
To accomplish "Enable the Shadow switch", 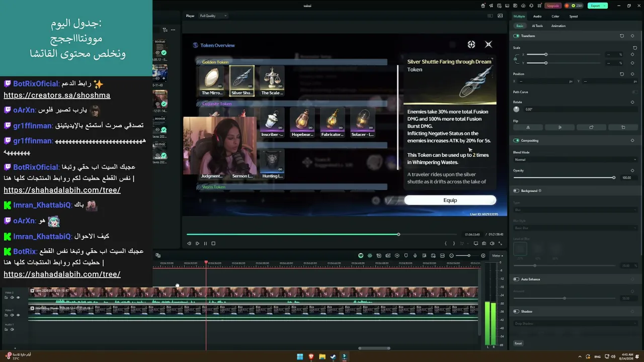I will coord(516,311).
